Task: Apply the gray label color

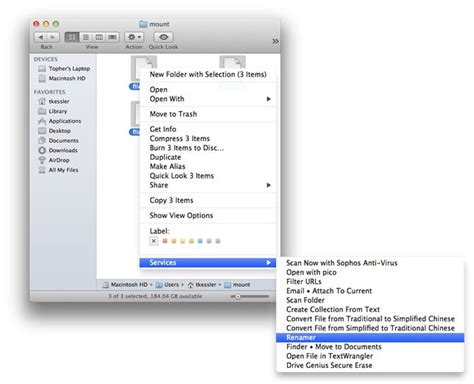Action: point(218,241)
